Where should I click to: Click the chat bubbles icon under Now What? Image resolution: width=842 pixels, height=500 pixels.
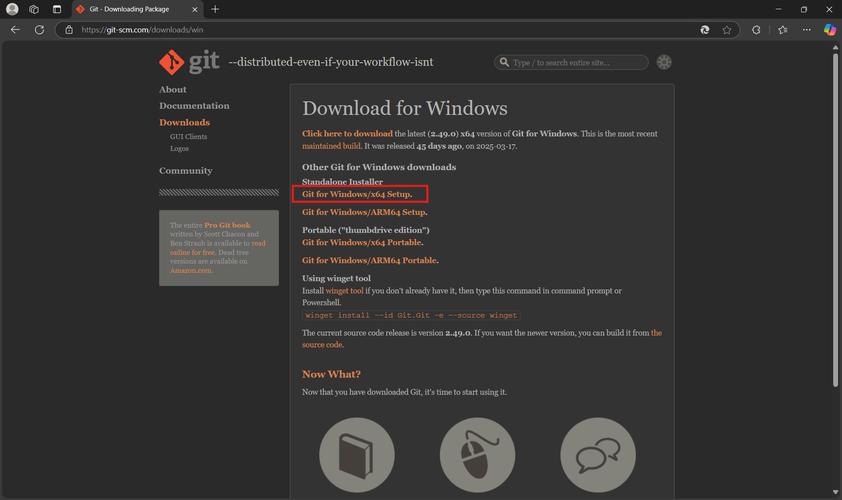tap(598, 455)
